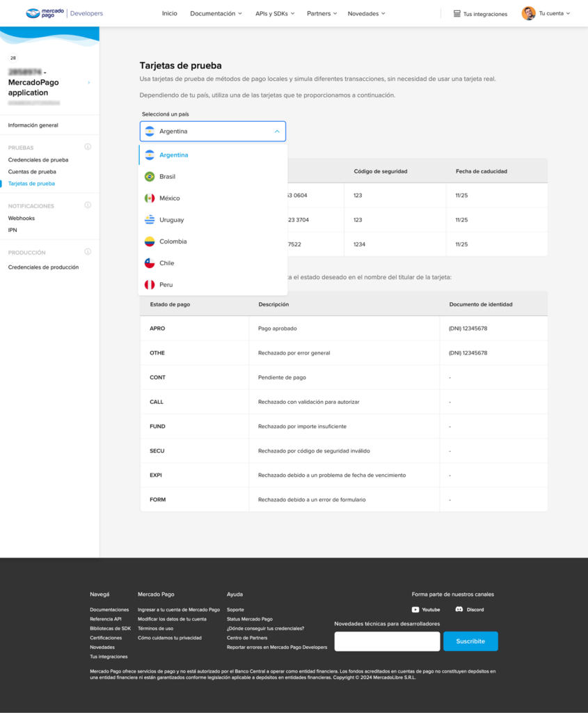588x713 pixels.
Task: Click the user avatar photo
Action: click(528, 13)
